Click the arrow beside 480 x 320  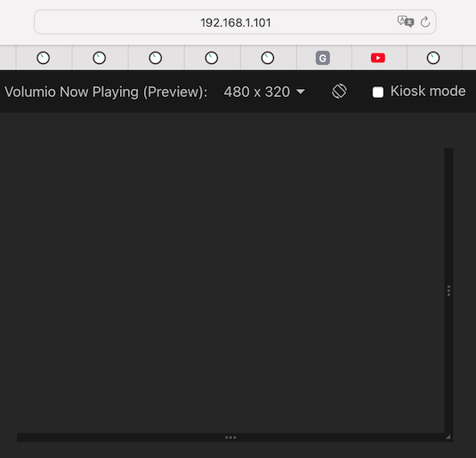click(301, 92)
